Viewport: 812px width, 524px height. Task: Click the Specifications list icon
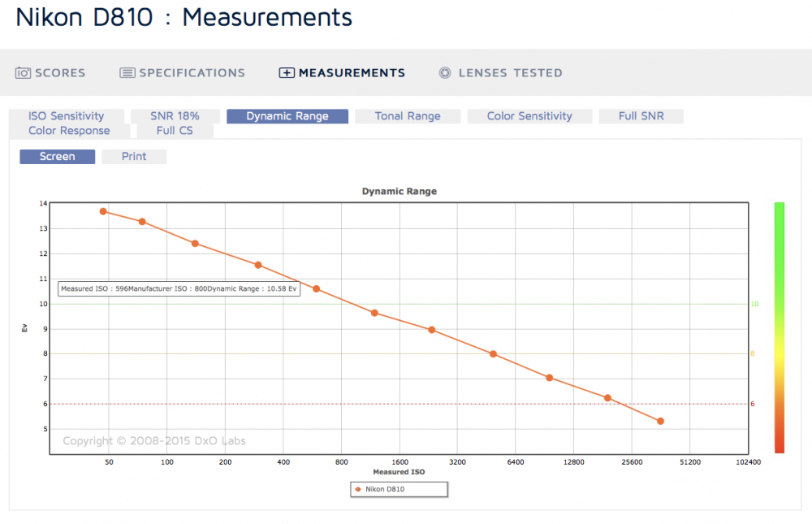tap(127, 73)
